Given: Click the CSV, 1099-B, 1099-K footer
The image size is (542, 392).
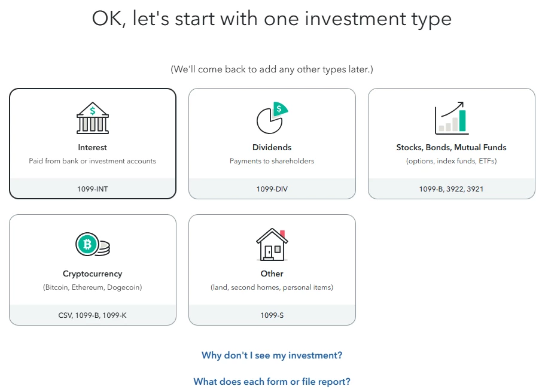Looking at the screenshot, I should pyautogui.click(x=93, y=315).
